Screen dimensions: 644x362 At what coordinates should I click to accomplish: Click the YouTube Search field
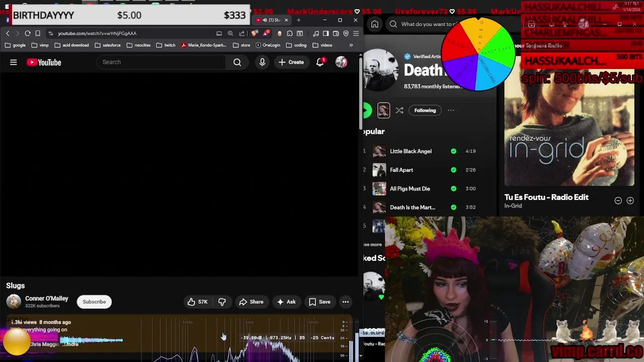(x=161, y=62)
